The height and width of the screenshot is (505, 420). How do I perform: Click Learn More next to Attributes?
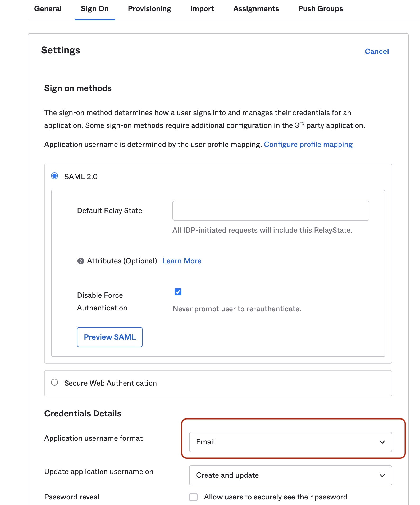tap(182, 261)
